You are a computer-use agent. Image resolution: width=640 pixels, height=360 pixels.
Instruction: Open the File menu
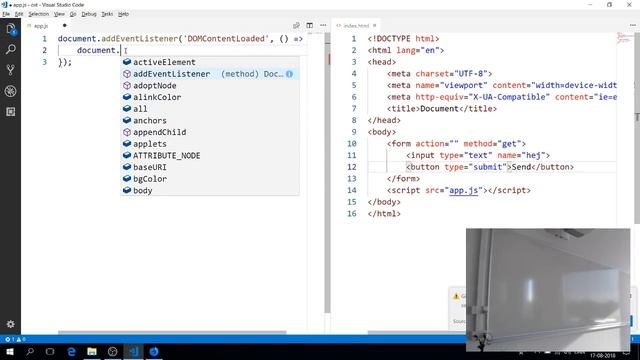coord(6,14)
